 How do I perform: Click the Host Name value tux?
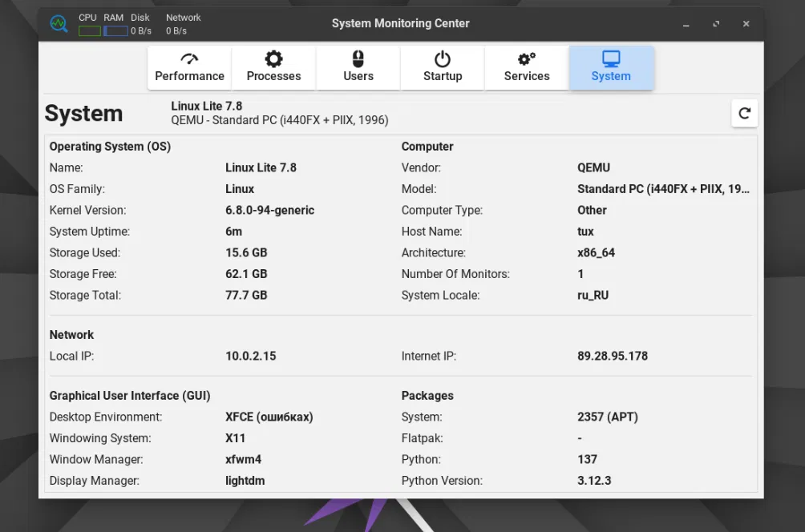(585, 232)
